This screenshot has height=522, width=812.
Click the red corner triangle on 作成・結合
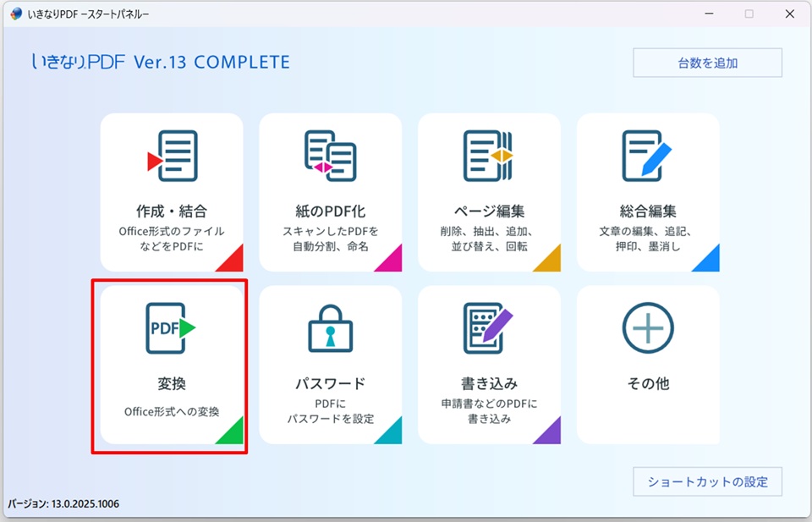[x=233, y=262]
